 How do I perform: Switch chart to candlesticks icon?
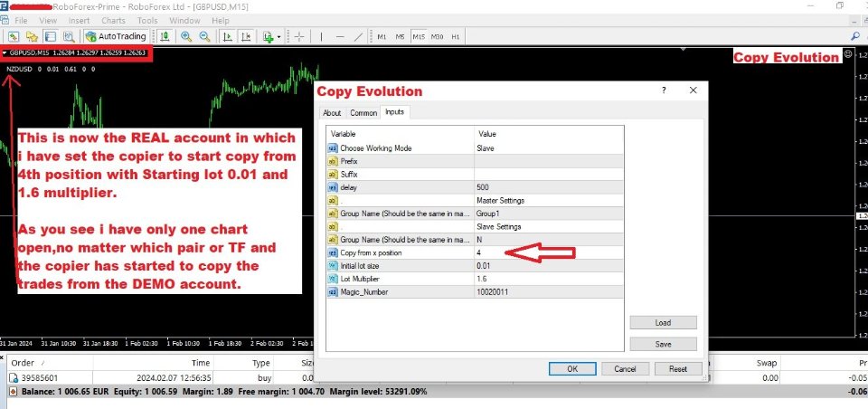pyautogui.click(x=165, y=36)
